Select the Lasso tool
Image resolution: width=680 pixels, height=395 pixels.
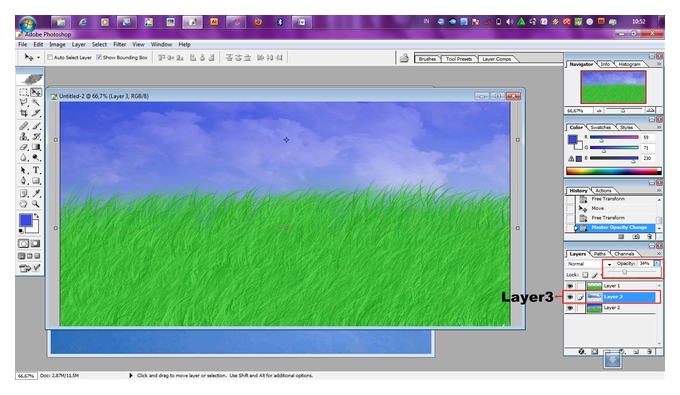point(24,102)
